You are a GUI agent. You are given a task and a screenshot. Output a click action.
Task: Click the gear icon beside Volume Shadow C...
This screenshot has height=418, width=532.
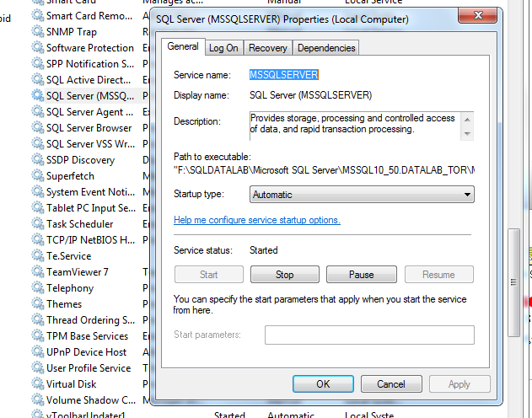pyautogui.click(x=38, y=400)
